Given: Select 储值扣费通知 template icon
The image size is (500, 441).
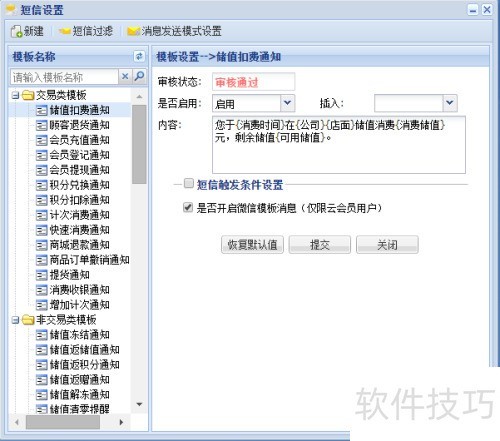Looking at the screenshot, I should pyautogui.click(x=41, y=110).
